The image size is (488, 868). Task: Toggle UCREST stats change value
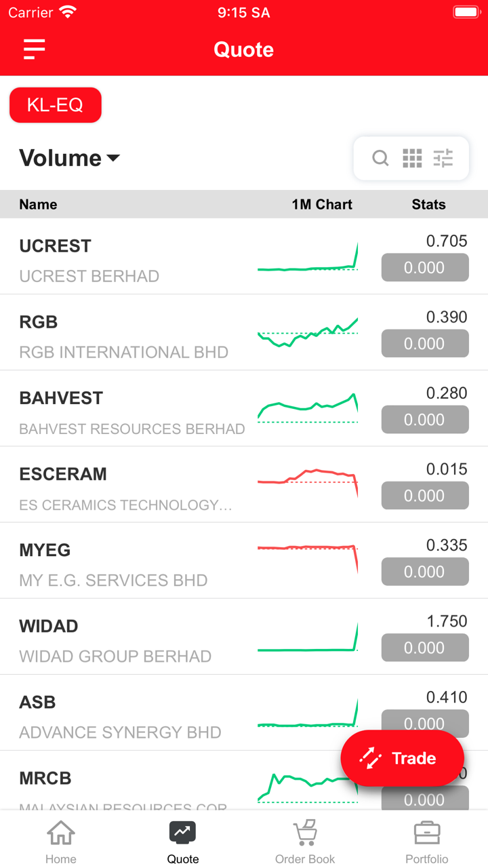tap(425, 268)
